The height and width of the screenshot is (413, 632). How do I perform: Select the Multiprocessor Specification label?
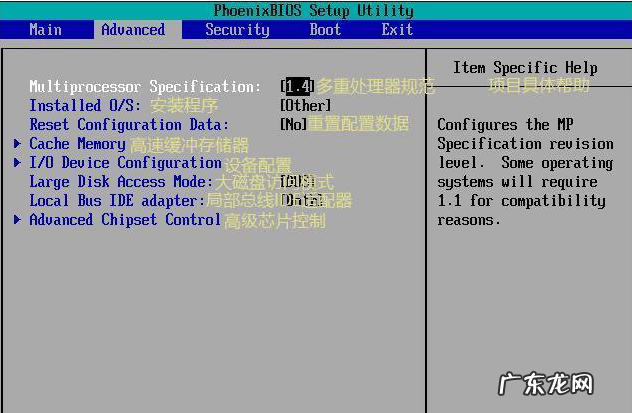pyautogui.click(x=145, y=87)
